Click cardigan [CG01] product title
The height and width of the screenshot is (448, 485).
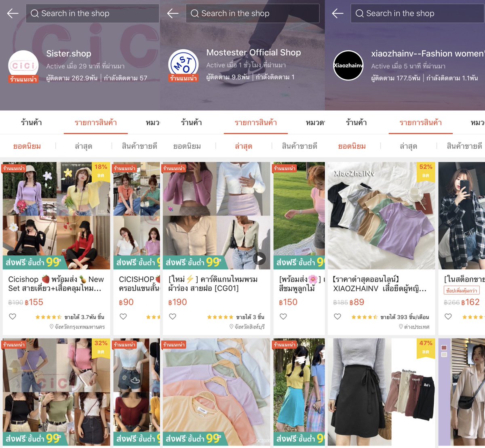click(213, 284)
